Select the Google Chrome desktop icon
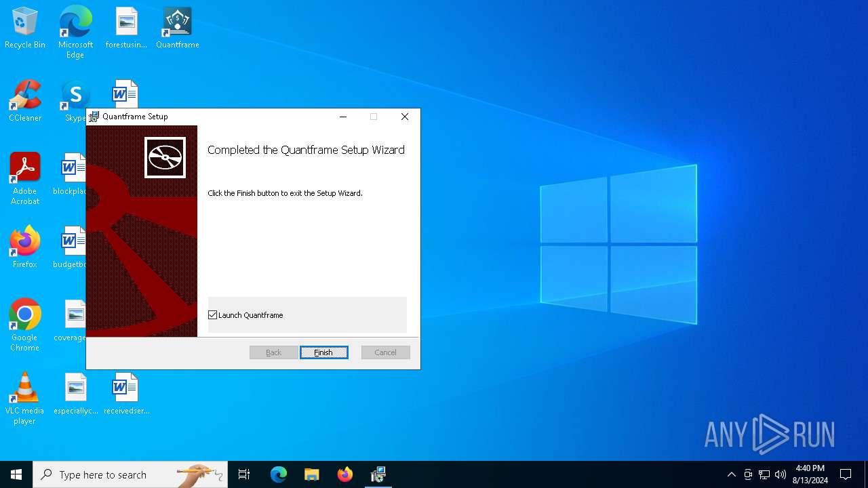The image size is (868, 488). [x=25, y=325]
